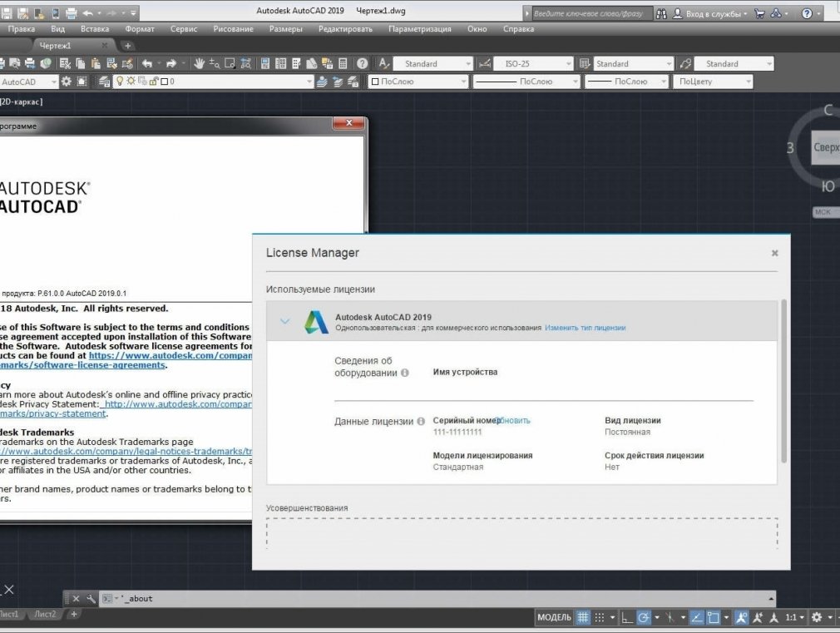Click the Сверху ViewCube face
Screen dimensions: 840x633
coord(826,147)
